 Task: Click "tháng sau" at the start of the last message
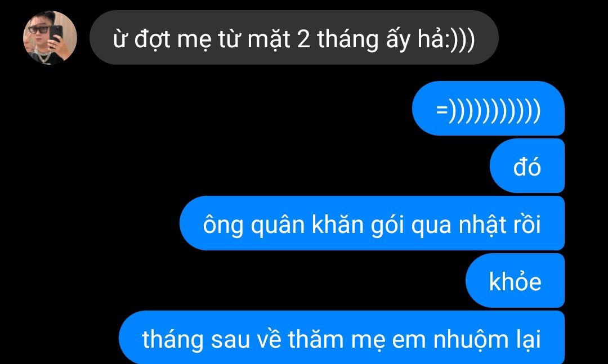click(195, 340)
